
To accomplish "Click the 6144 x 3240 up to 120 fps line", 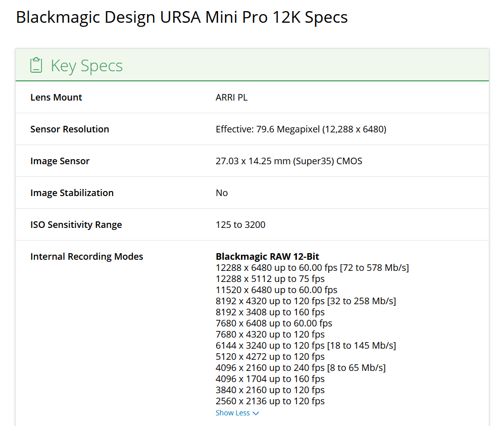I will coord(306,346).
